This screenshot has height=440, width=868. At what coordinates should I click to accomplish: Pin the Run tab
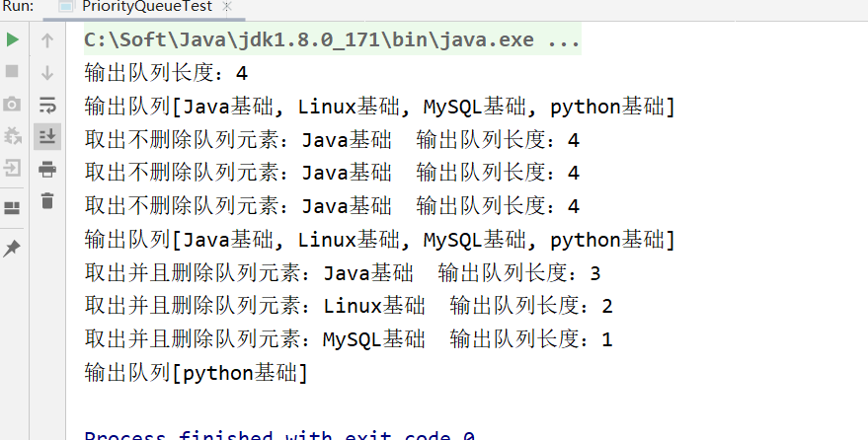tap(12, 249)
